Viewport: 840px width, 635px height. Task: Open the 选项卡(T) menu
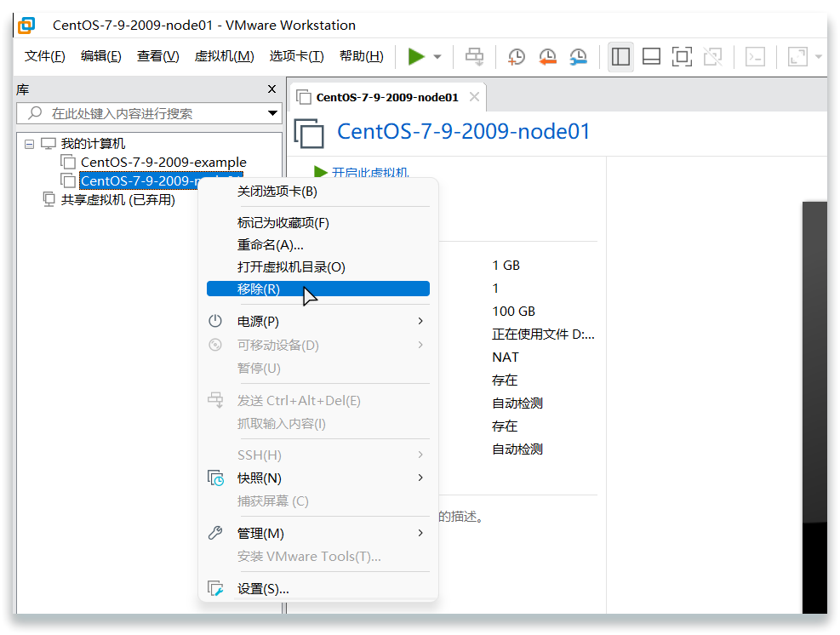point(296,56)
